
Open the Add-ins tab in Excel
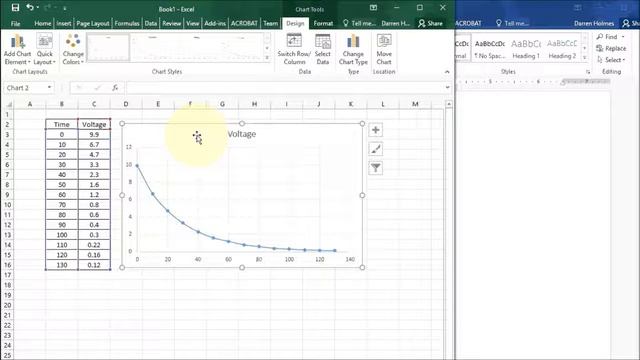point(215,23)
